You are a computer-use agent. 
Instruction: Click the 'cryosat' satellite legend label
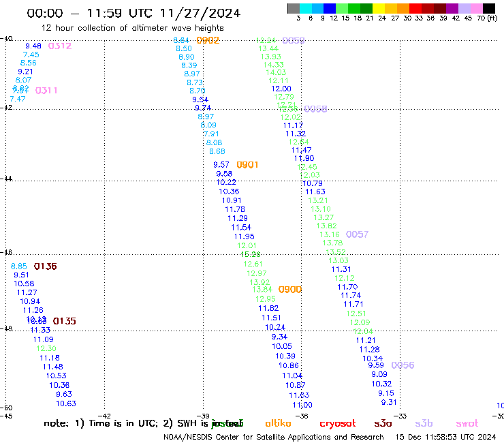338,423
